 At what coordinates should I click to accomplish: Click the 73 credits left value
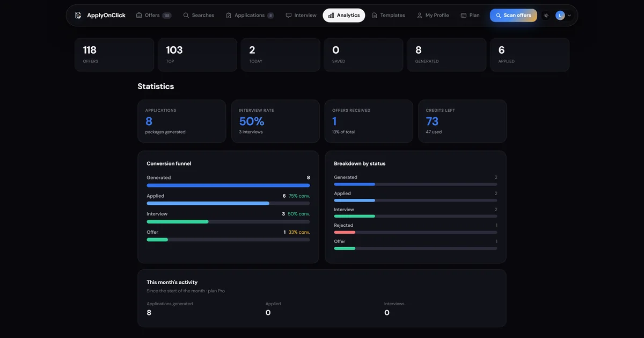coord(432,121)
